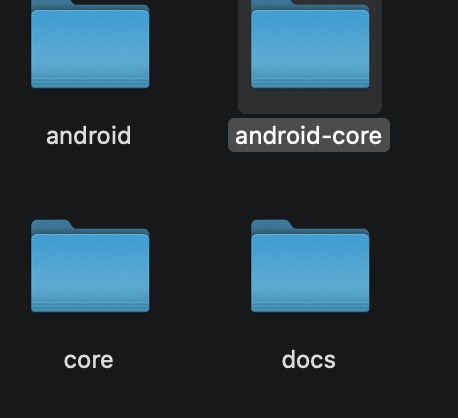Viewport: 458px width, 418px height.
Task: Click the android folder name label
Action: (89, 136)
